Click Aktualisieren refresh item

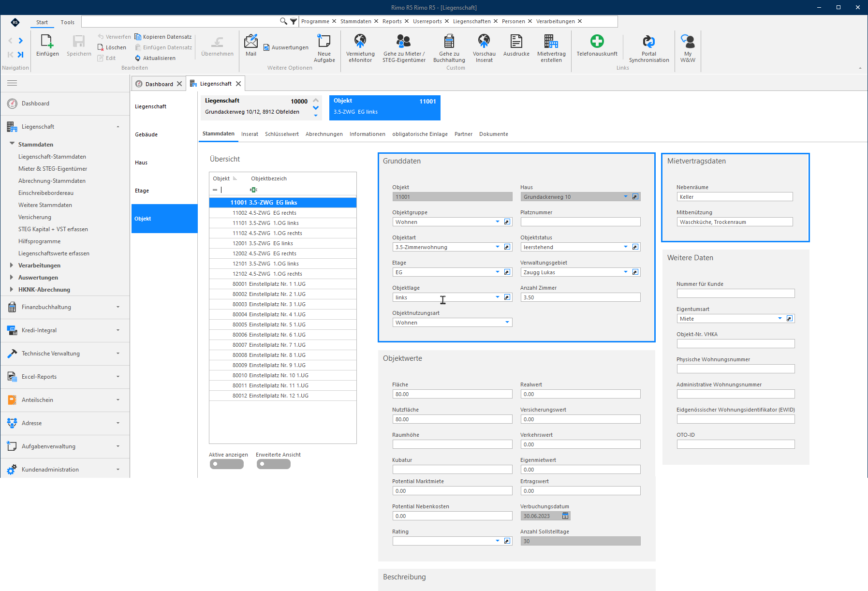point(155,58)
